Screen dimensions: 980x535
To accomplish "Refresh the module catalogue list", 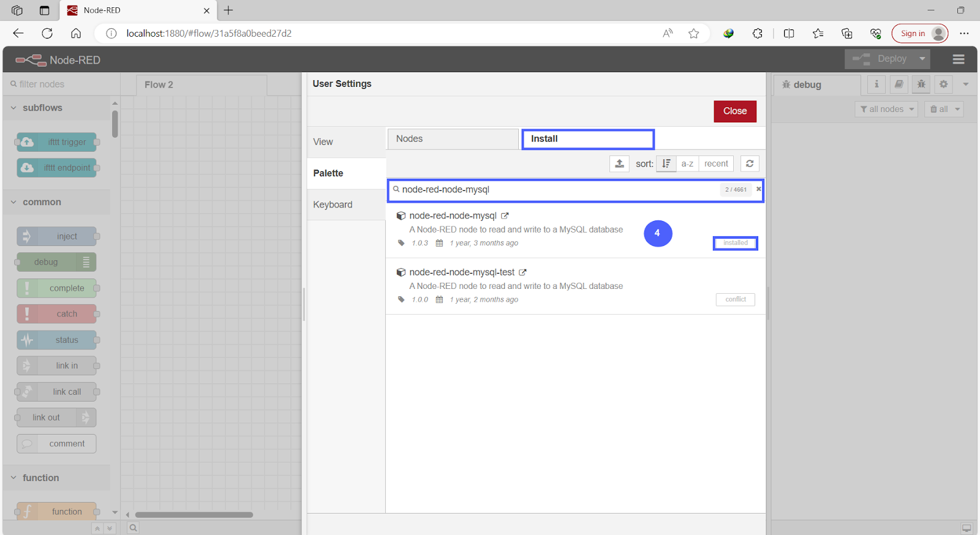I will coord(750,163).
